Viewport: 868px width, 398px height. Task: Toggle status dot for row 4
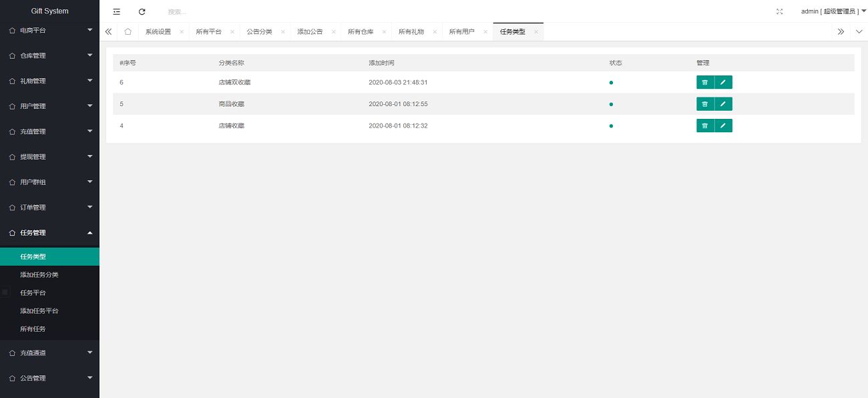[x=611, y=126]
